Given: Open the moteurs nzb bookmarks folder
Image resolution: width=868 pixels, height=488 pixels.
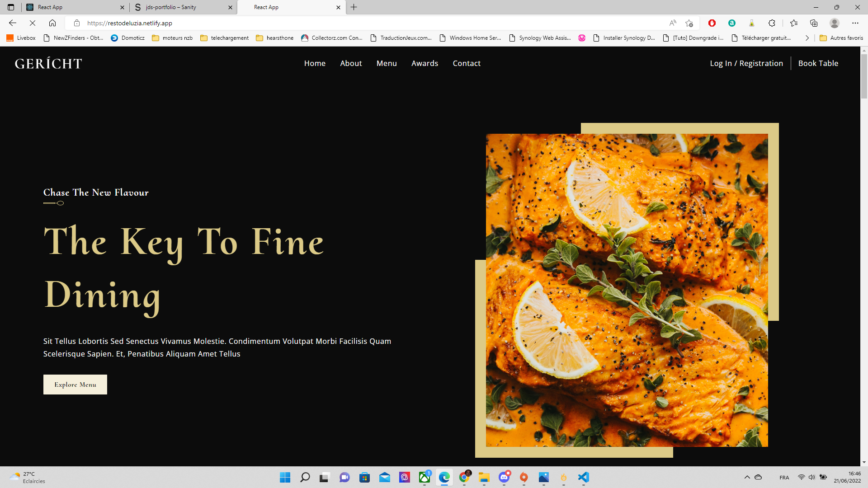Looking at the screenshot, I should click(x=172, y=38).
